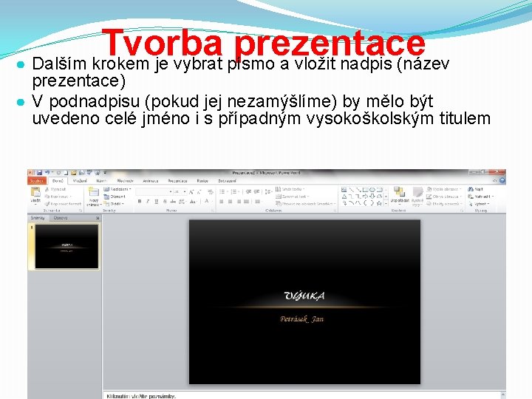Viewport: 532px width, 399px height.
Task: Cut selection with Vyjmout
Action: tap(55, 189)
